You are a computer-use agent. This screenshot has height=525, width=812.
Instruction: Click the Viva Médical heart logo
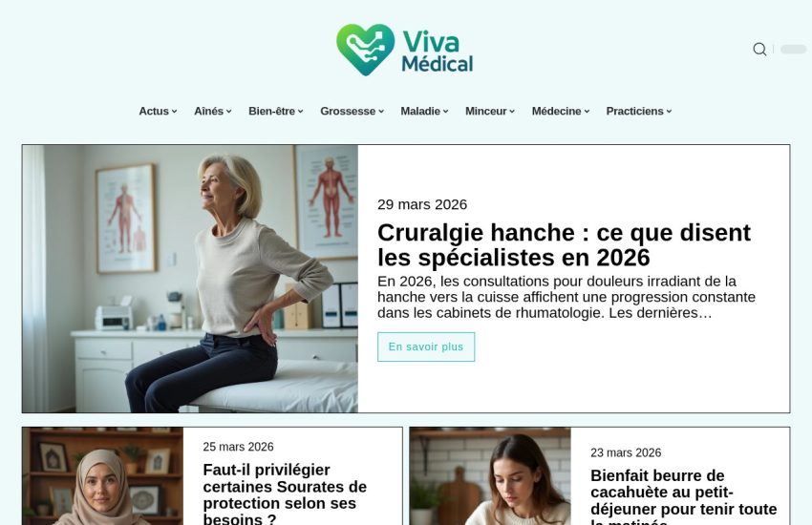pos(365,50)
